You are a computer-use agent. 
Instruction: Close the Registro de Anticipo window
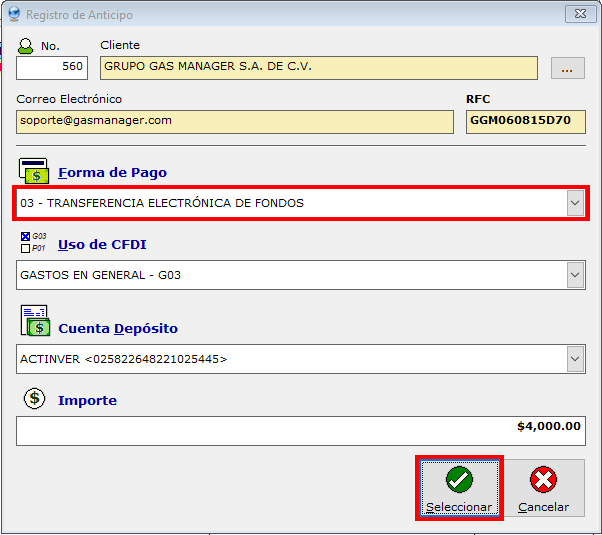(578, 15)
